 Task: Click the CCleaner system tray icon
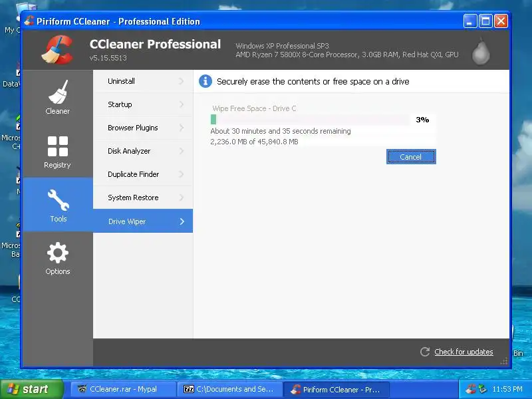pos(471,389)
